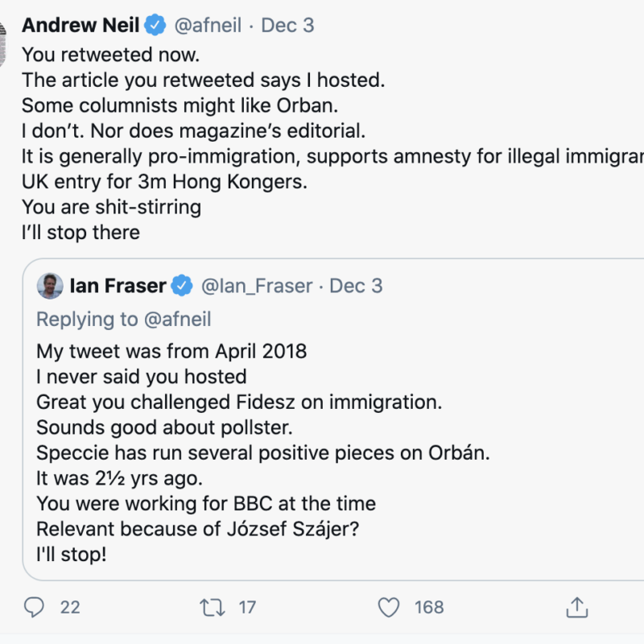The image size is (644, 644).
Task: Click the 168 likes count
Action: click(x=429, y=607)
